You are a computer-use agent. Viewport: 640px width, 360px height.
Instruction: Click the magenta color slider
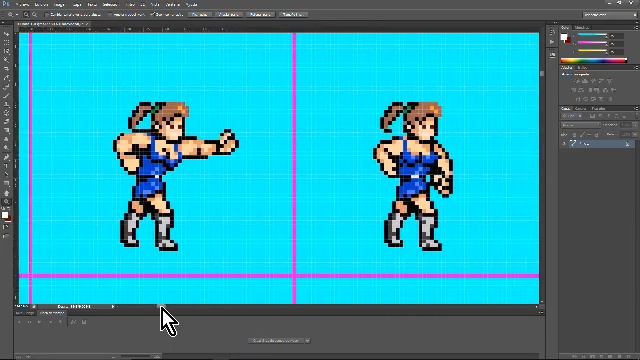click(x=592, y=43)
